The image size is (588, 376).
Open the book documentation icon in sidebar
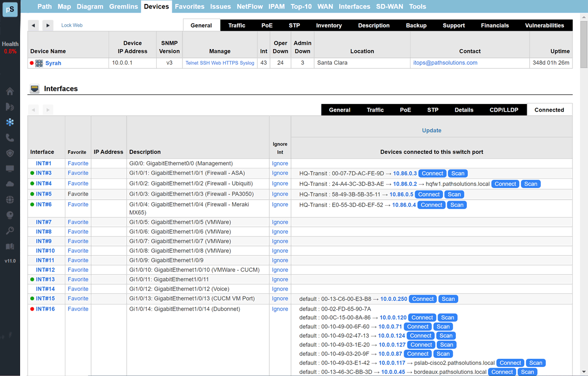tap(10, 246)
